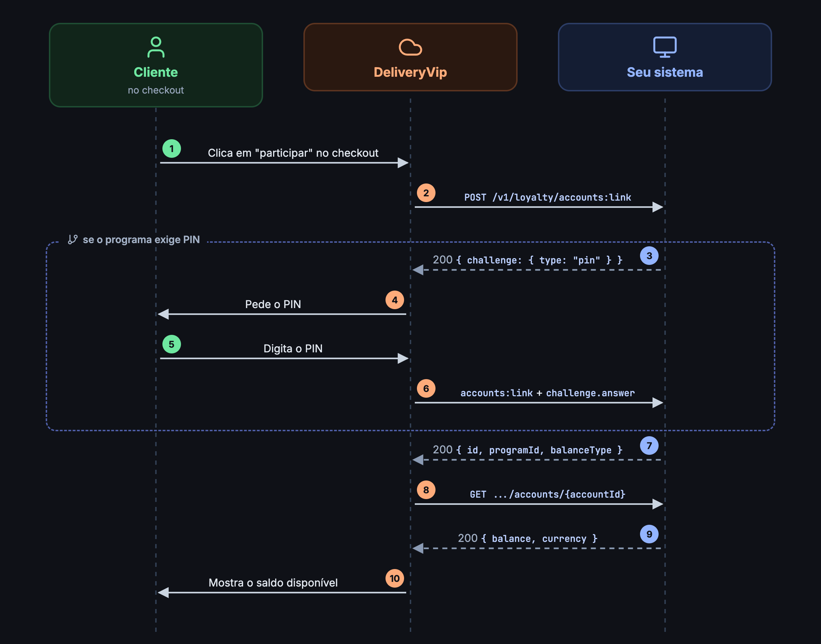Click the person icon in the Cliente box
The width and height of the screenshot is (821, 644).
[x=156, y=47]
